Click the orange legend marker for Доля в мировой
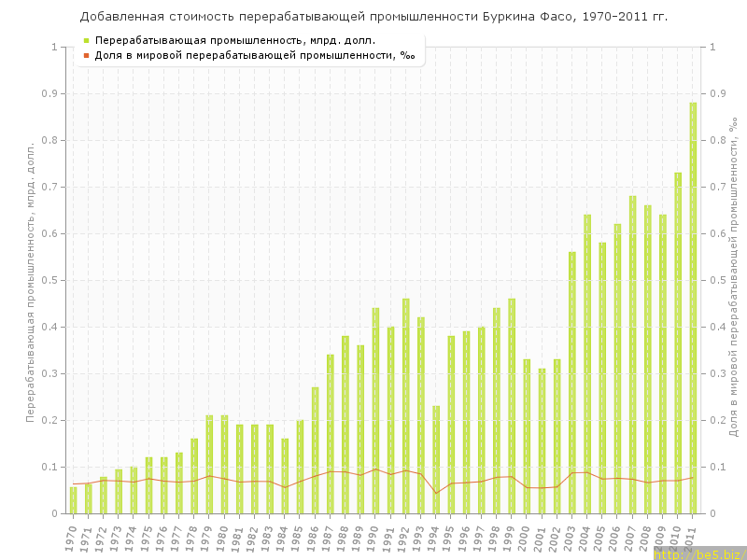Screen dimensions: 747x560 click(86, 56)
